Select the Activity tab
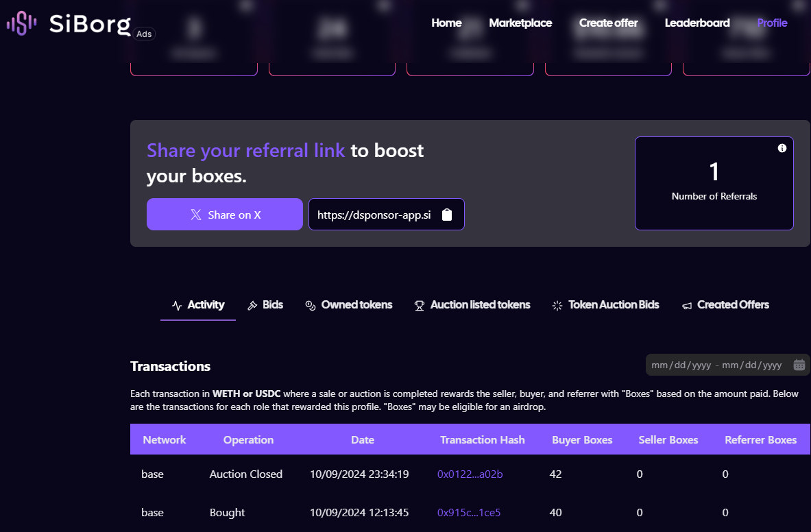The image size is (811, 532). click(x=198, y=305)
